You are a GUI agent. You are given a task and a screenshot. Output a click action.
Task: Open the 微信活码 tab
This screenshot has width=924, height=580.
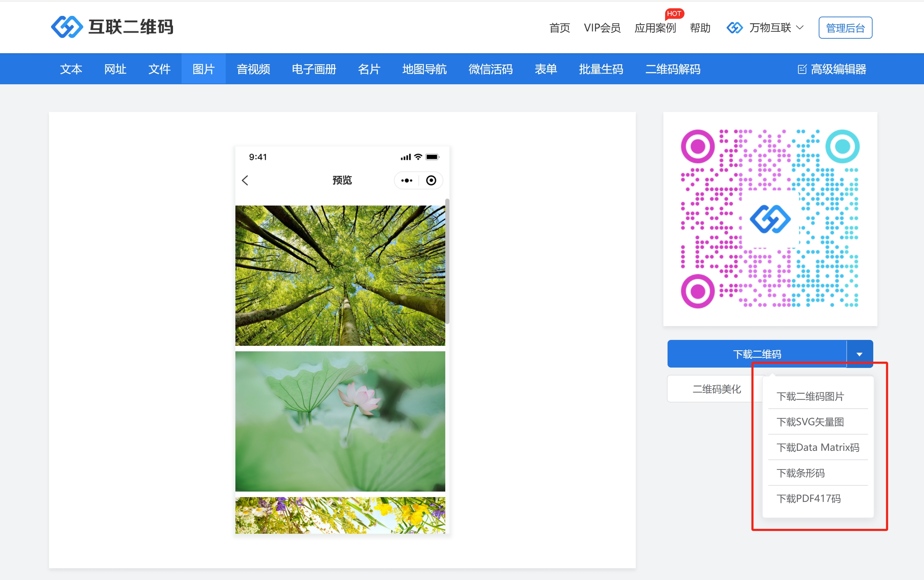490,69
